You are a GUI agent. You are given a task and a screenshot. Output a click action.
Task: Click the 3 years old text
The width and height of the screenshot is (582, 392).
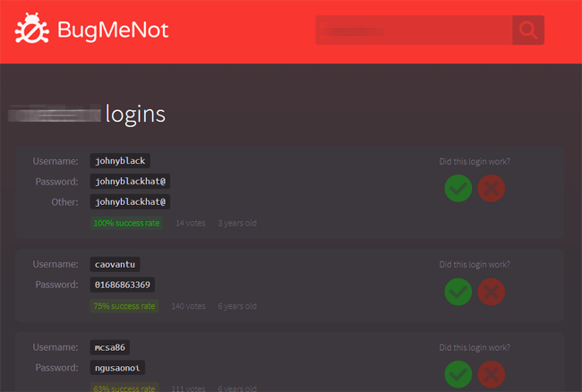click(x=237, y=223)
